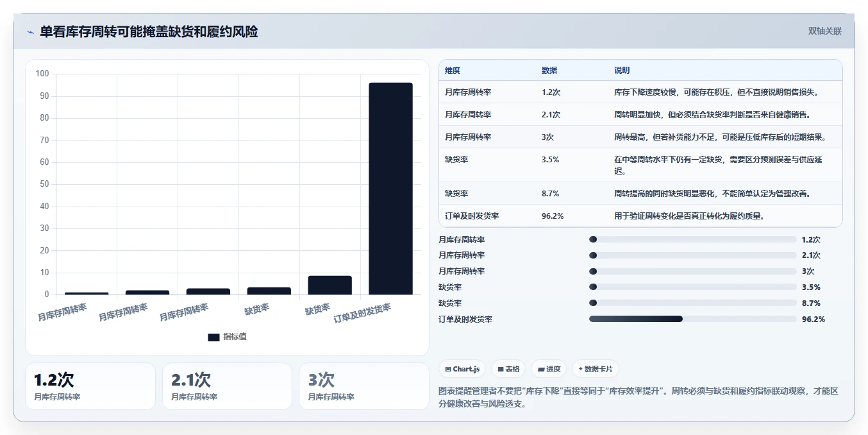868x435 pixels.
Task: Click the 96.2% cell in the table
Action: (553, 216)
